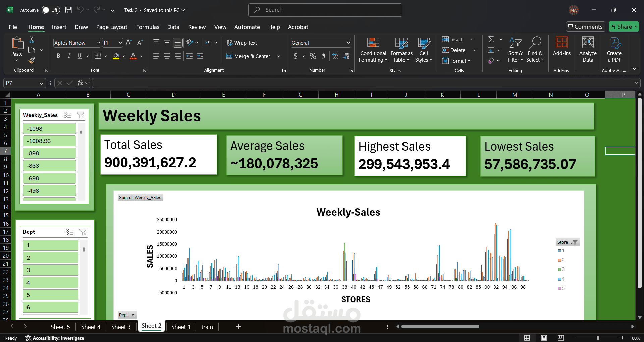Image resolution: width=644 pixels, height=342 pixels.
Task: Click the AutoSum sigma icon
Action: click(491, 39)
